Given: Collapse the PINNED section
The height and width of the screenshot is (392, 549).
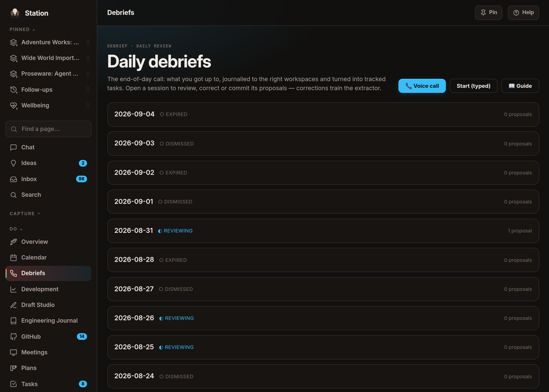Looking at the screenshot, I should tap(23, 29).
